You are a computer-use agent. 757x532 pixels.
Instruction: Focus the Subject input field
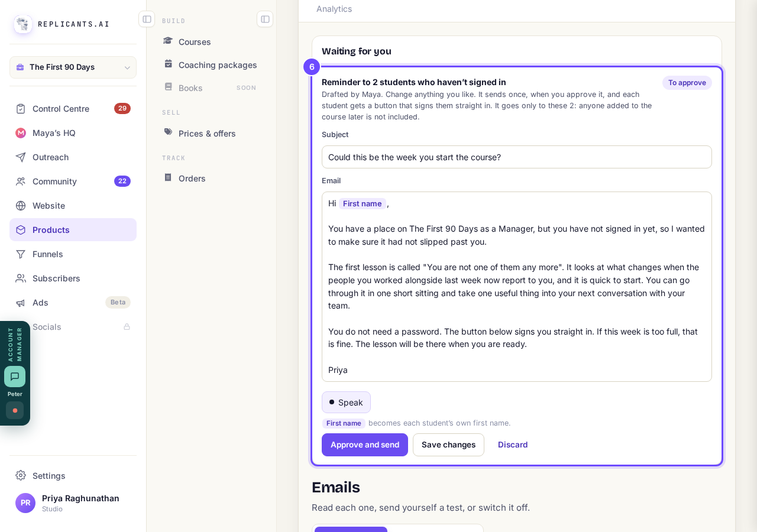[x=517, y=157]
